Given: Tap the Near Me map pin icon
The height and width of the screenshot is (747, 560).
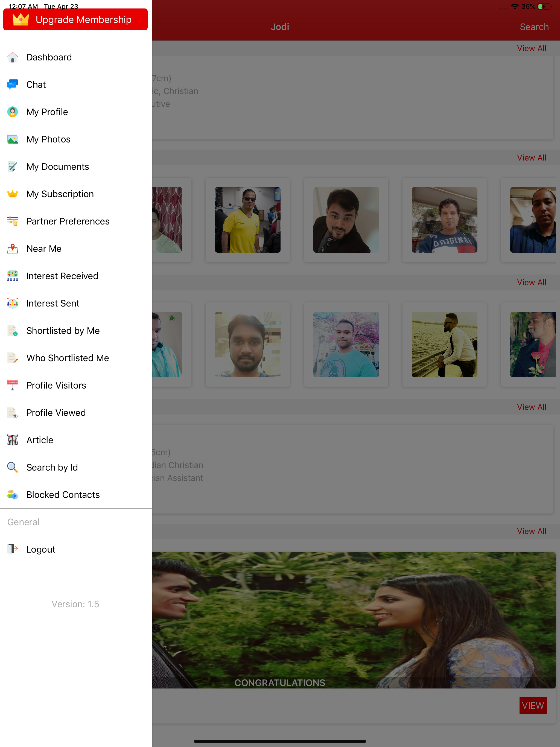Looking at the screenshot, I should (x=13, y=249).
